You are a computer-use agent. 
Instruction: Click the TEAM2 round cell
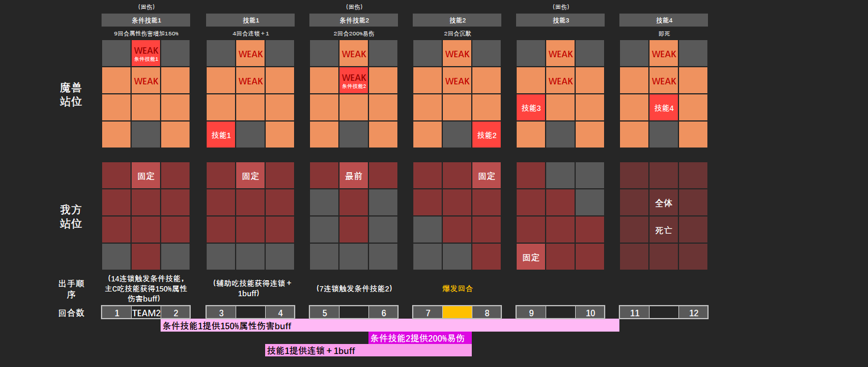pyautogui.click(x=145, y=313)
